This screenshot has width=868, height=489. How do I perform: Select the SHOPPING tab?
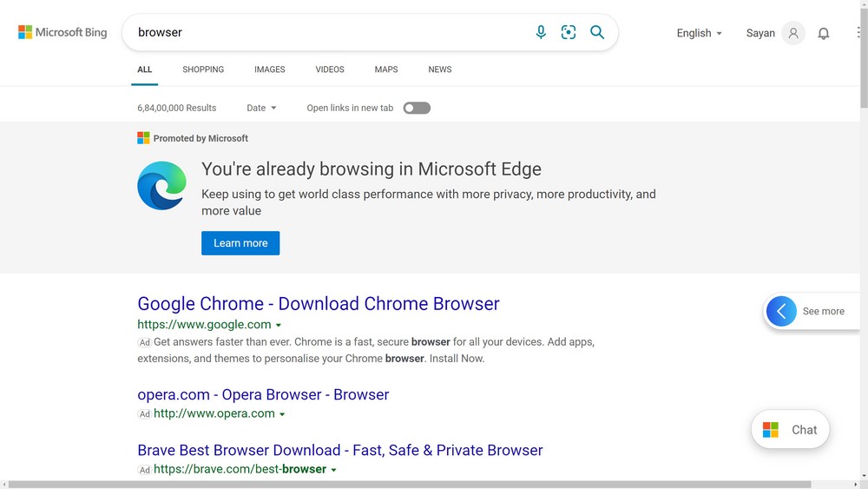point(203,69)
